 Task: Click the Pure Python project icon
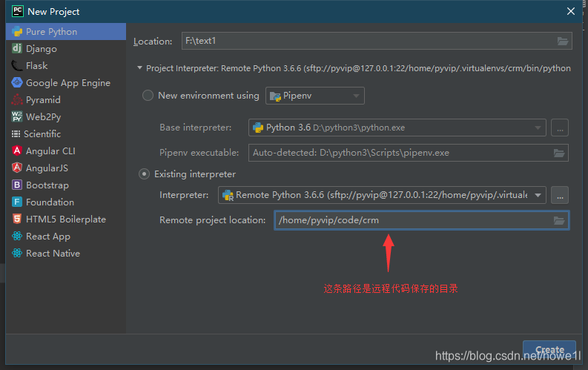[17, 31]
